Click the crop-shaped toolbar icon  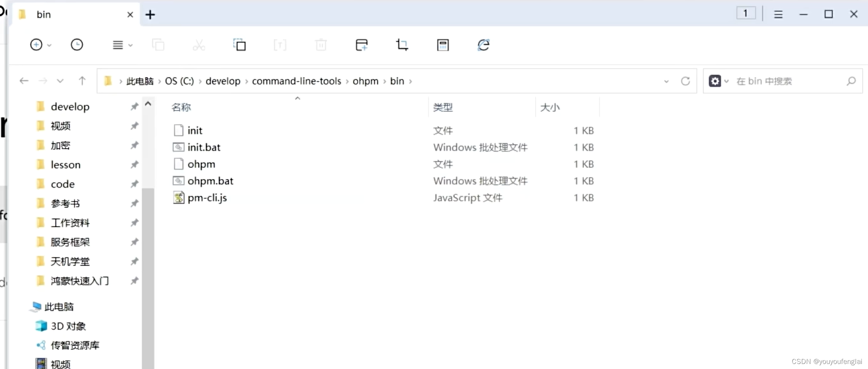coord(402,45)
